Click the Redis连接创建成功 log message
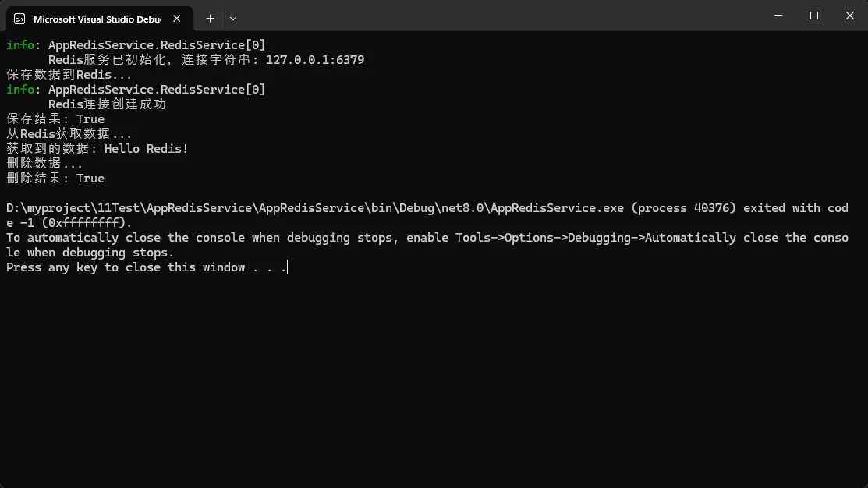868x488 pixels. tap(107, 104)
